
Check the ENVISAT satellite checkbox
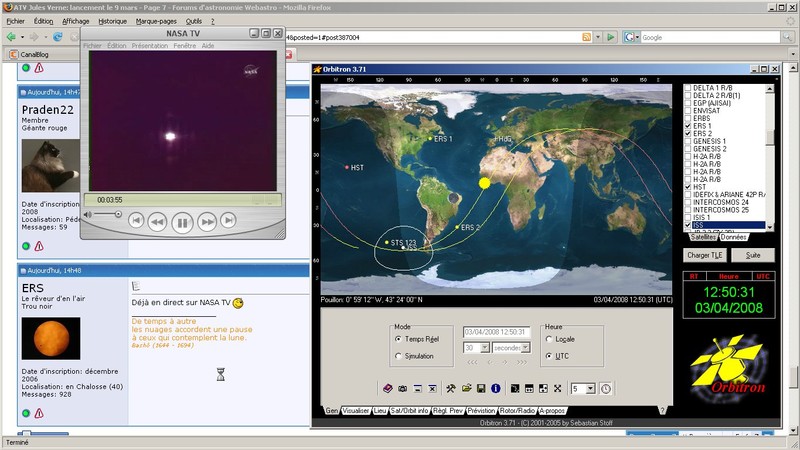click(687, 111)
